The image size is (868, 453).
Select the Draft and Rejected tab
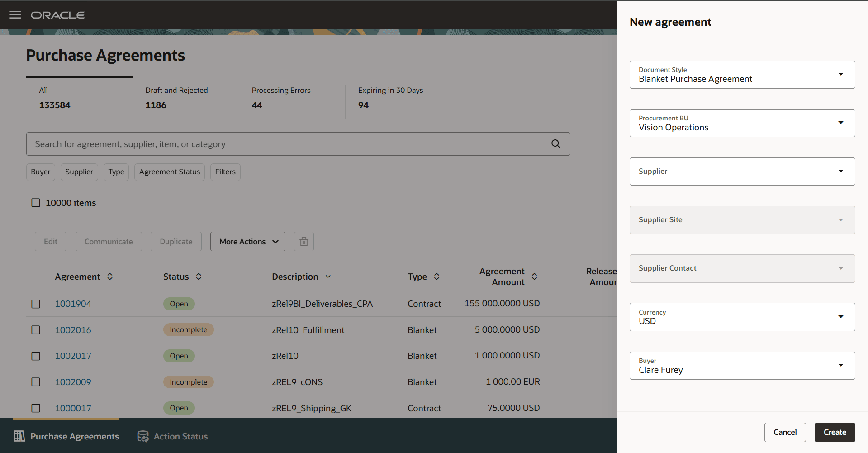pyautogui.click(x=186, y=98)
